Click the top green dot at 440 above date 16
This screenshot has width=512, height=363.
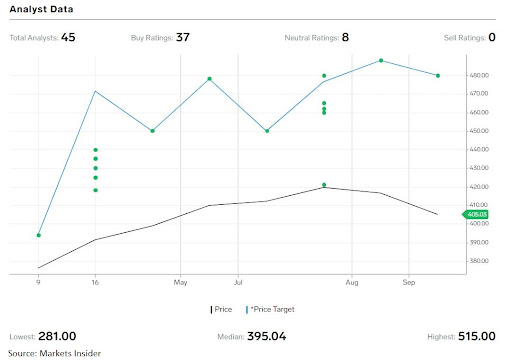click(x=96, y=150)
